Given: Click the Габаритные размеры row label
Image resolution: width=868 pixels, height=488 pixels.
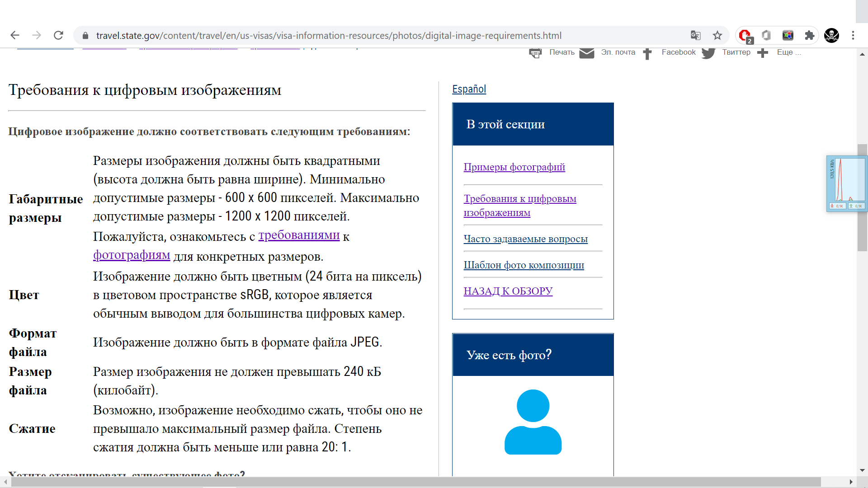Looking at the screenshot, I should (x=46, y=208).
